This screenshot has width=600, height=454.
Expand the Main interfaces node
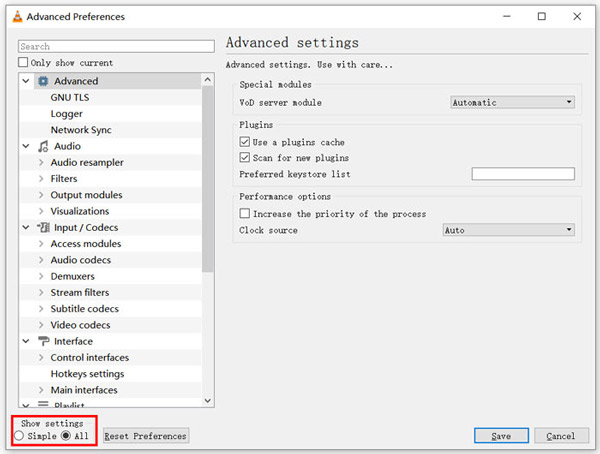41,390
